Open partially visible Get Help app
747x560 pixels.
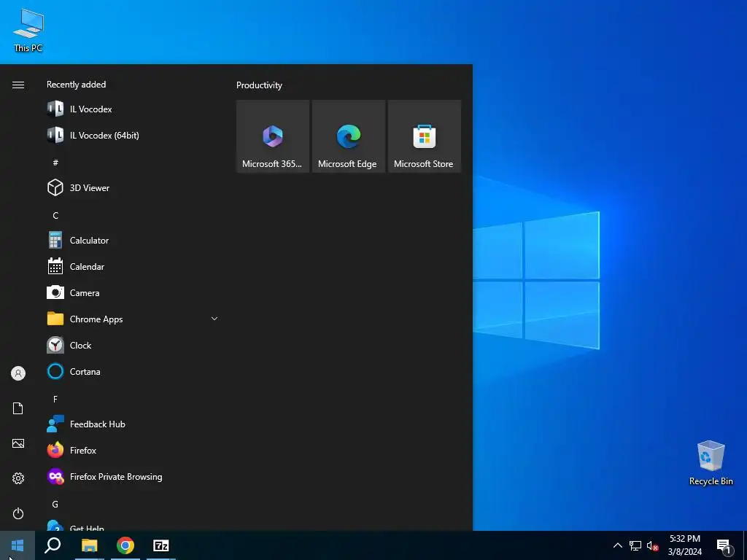click(133, 525)
